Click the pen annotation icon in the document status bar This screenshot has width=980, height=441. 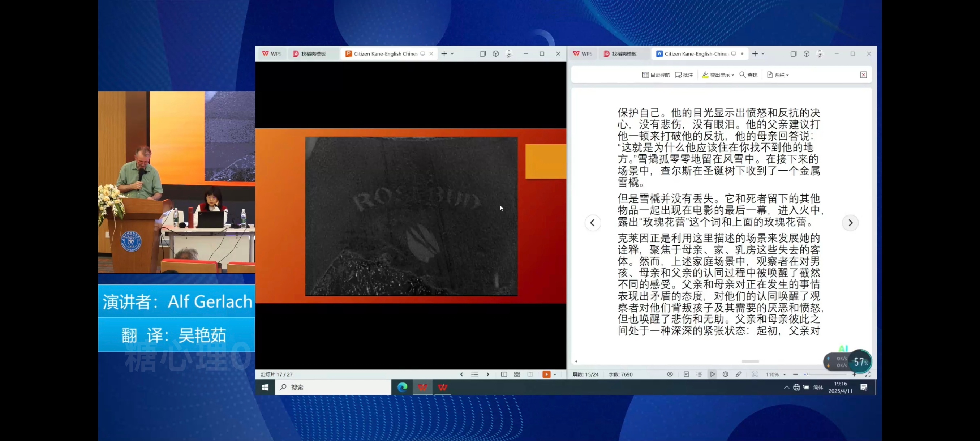[x=738, y=374]
